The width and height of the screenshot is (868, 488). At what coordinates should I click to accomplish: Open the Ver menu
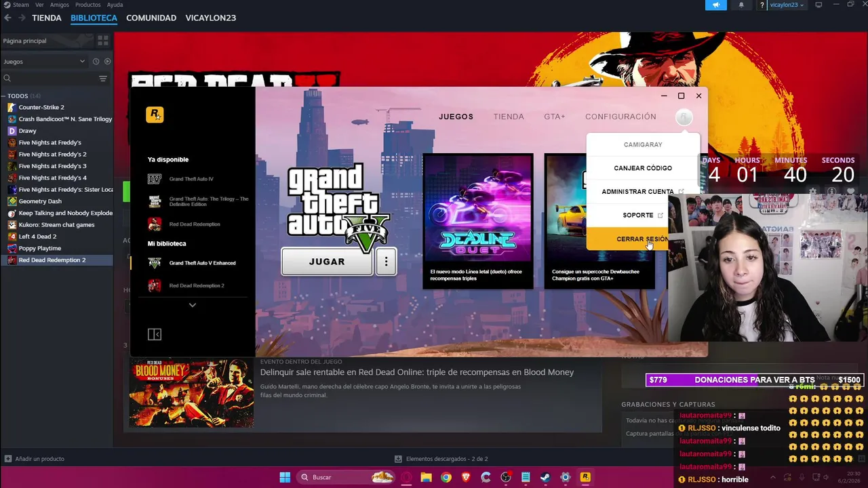point(39,5)
